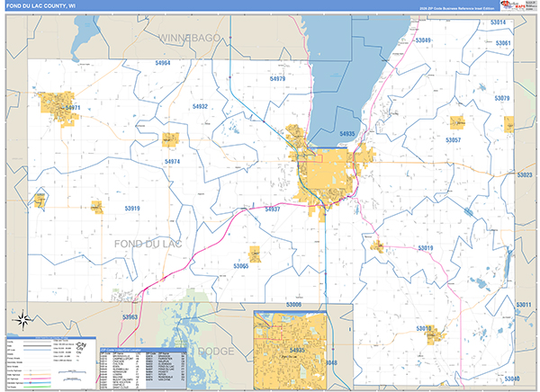Click the small yellow town near 53057

point(457,122)
